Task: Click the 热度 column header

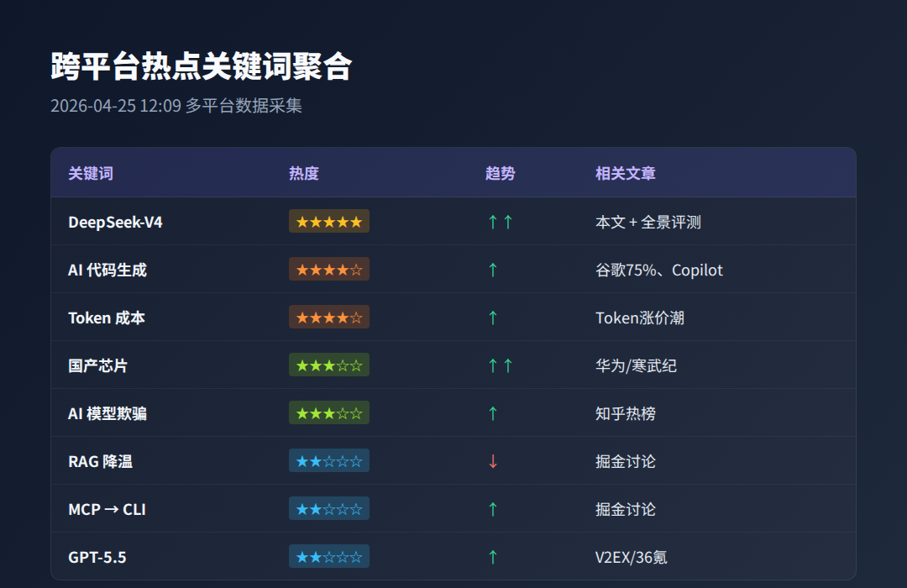Action: pyautogui.click(x=304, y=173)
